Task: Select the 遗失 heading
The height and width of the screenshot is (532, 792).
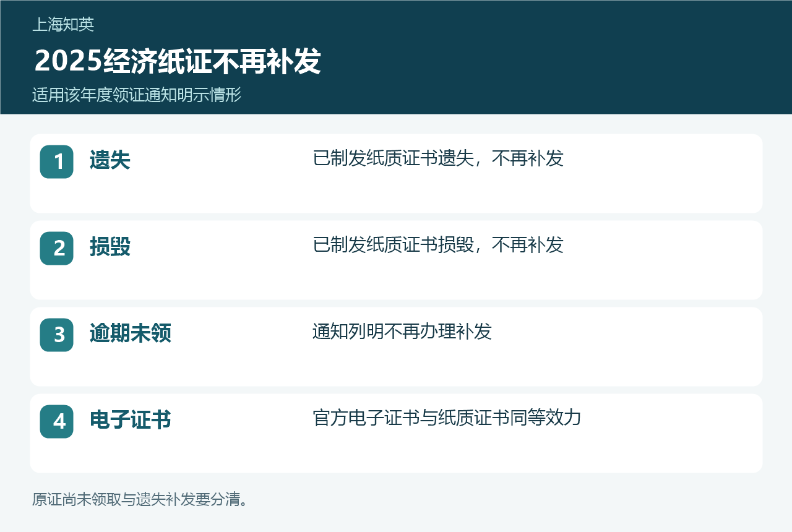Action: click(x=110, y=161)
